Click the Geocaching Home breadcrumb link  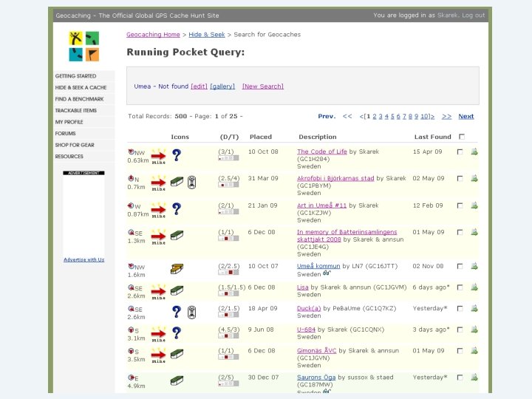coord(154,35)
